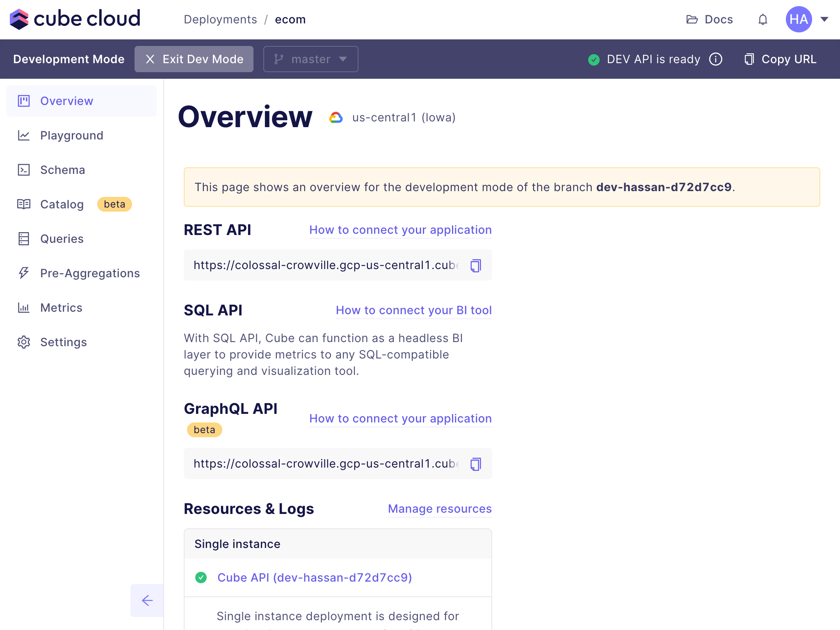The image size is (840, 630).
Task: Copy the REST API URL
Action: coord(476,265)
